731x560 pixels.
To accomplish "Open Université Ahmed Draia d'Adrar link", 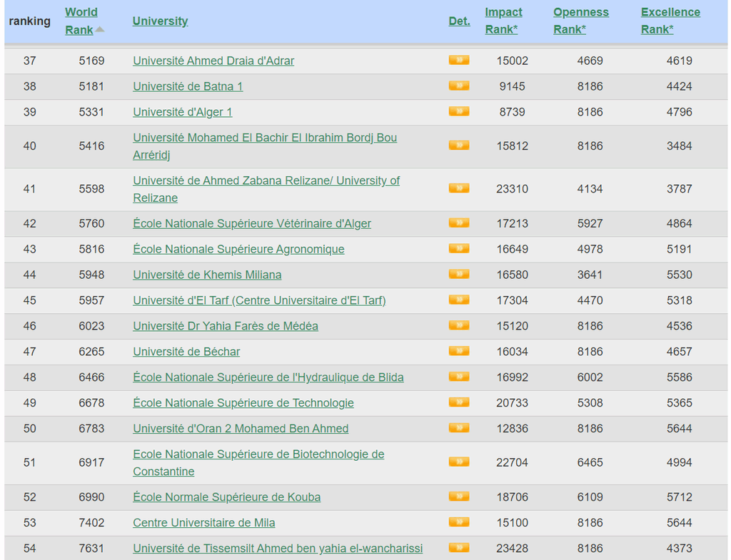I will (x=213, y=61).
